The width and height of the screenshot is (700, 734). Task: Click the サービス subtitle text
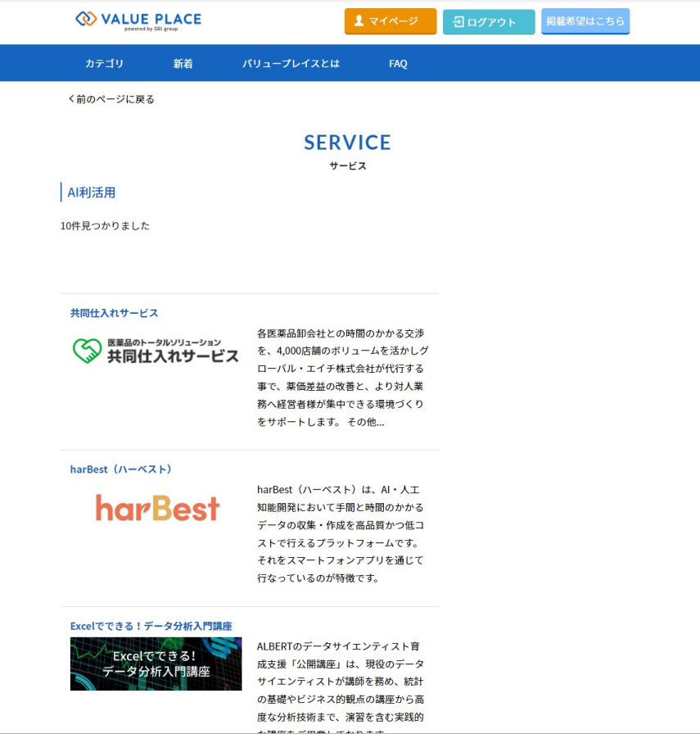(x=348, y=165)
